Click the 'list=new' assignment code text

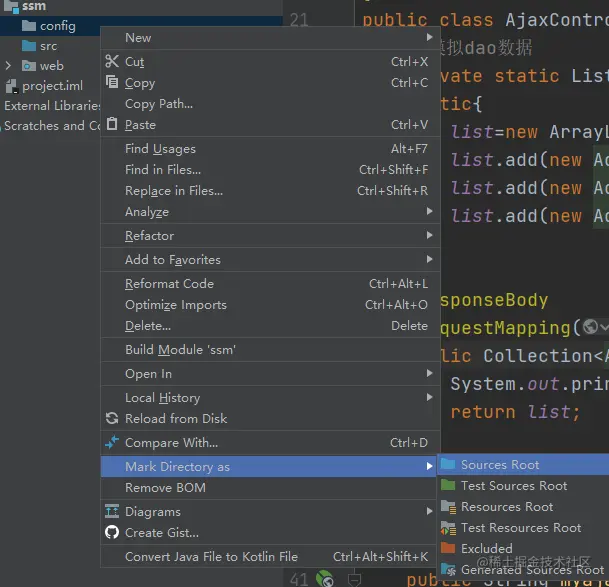tap(494, 132)
